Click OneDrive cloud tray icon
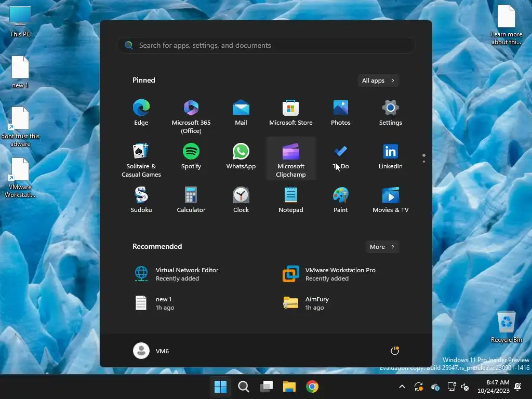This screenshot has height=399, width=532. [x=435, y=387]
